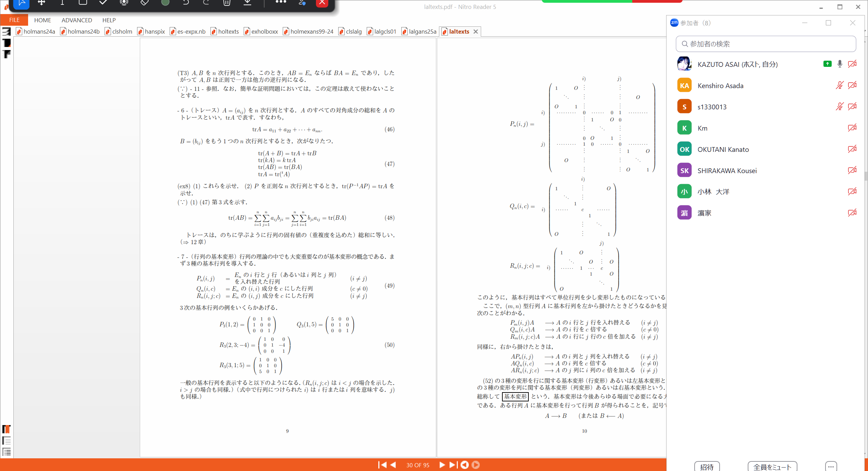Choose the move annotation tool
Viewport: 868px width, 471px height.
[x=41, y=3]
